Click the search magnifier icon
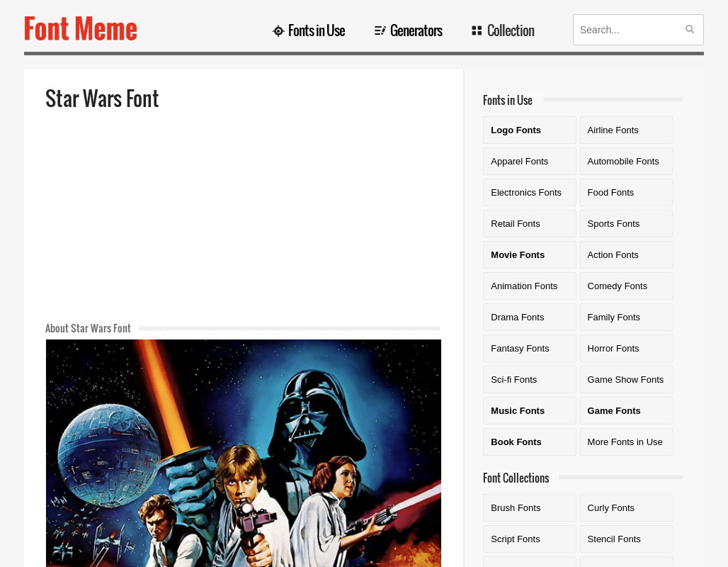The width and height of the screenshot is (728, 567). coord(690,29)
